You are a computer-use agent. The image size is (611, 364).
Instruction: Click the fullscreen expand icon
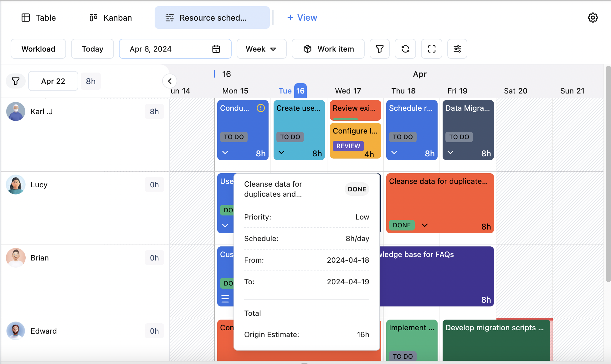pos(431,48)
